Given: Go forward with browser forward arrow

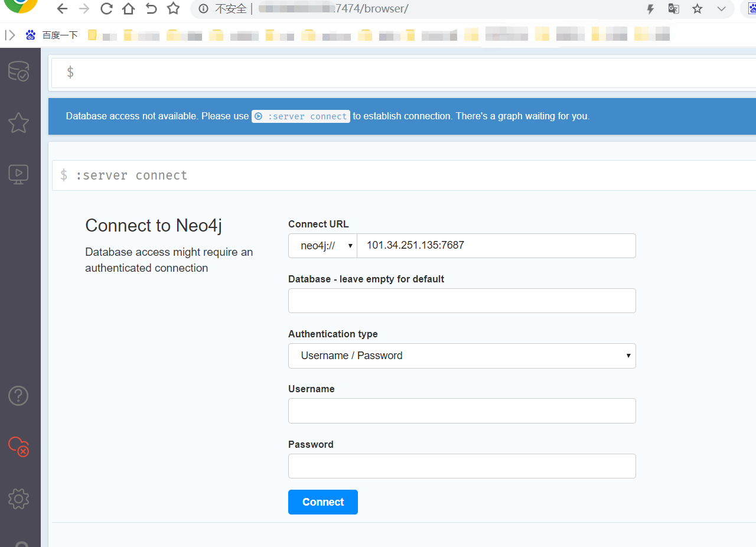Looking at the screenshot, I should [x=84, y=9].
